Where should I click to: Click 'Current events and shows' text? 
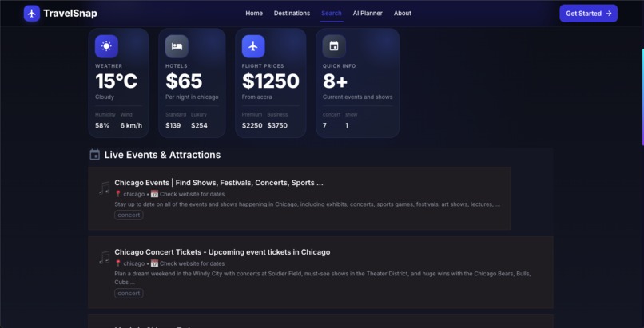pos(358,97)
